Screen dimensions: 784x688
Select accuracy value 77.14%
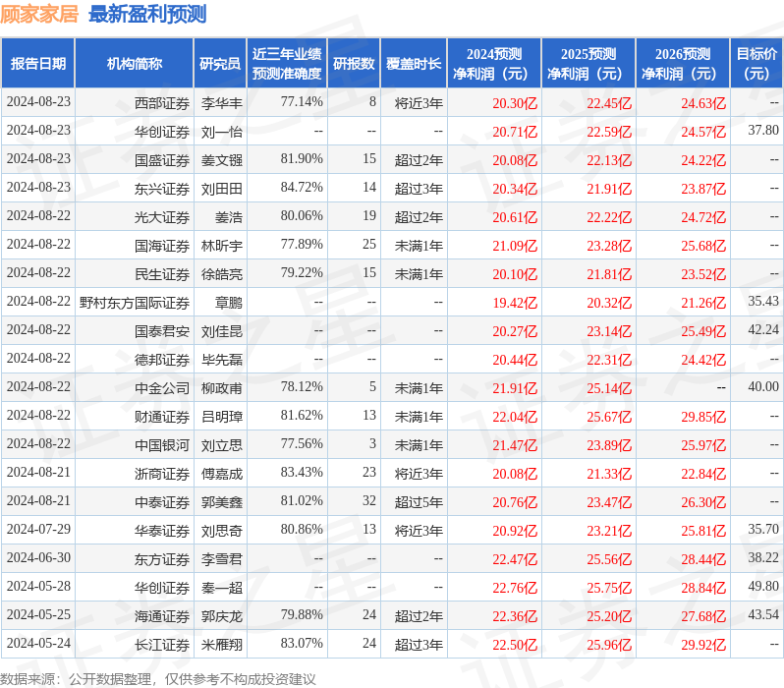[x=302, y=102]
